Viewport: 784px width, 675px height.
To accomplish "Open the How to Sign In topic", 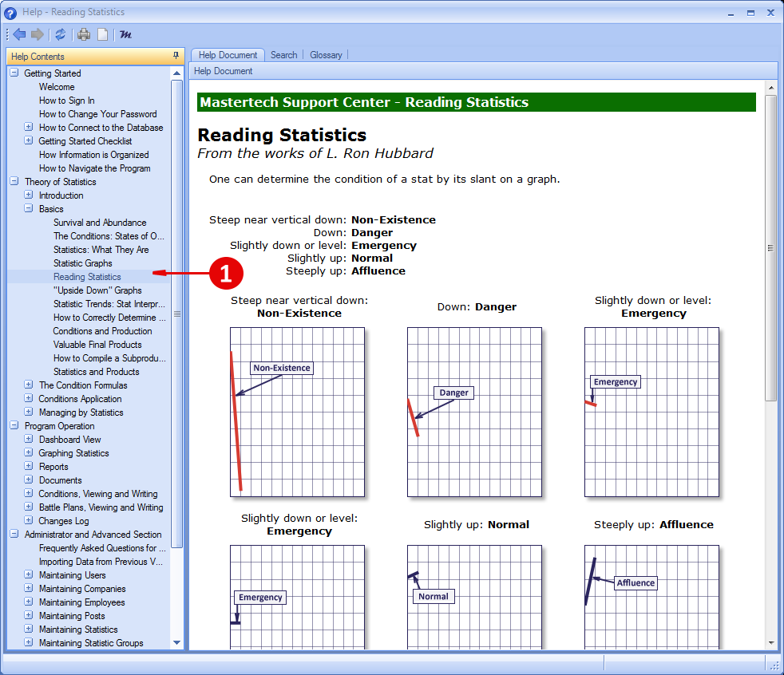I will 67,100.
